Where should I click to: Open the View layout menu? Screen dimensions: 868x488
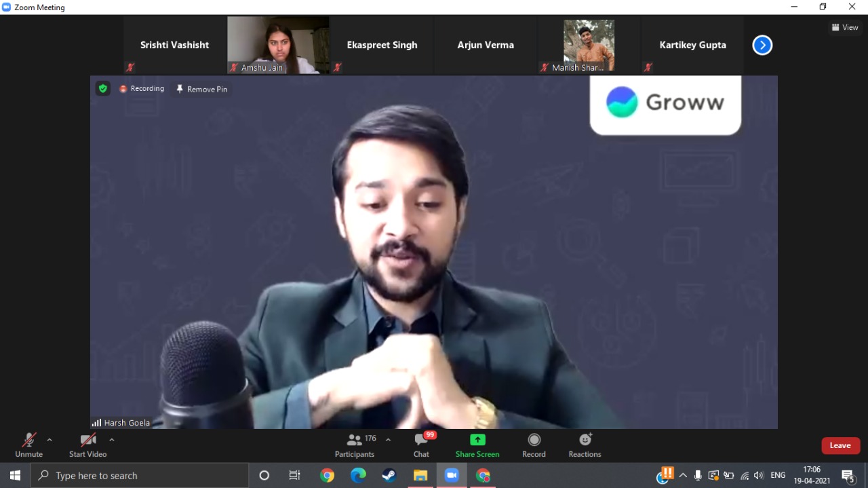pos(845,28)
